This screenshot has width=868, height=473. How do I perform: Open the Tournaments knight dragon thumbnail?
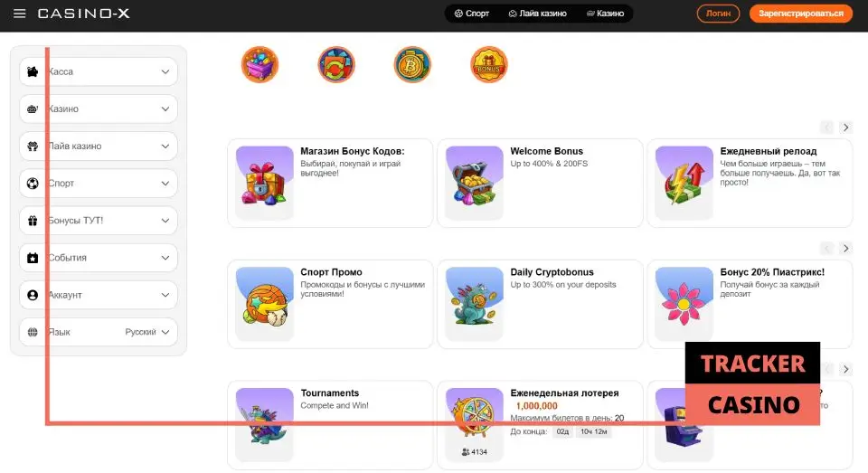click(265, 424)
